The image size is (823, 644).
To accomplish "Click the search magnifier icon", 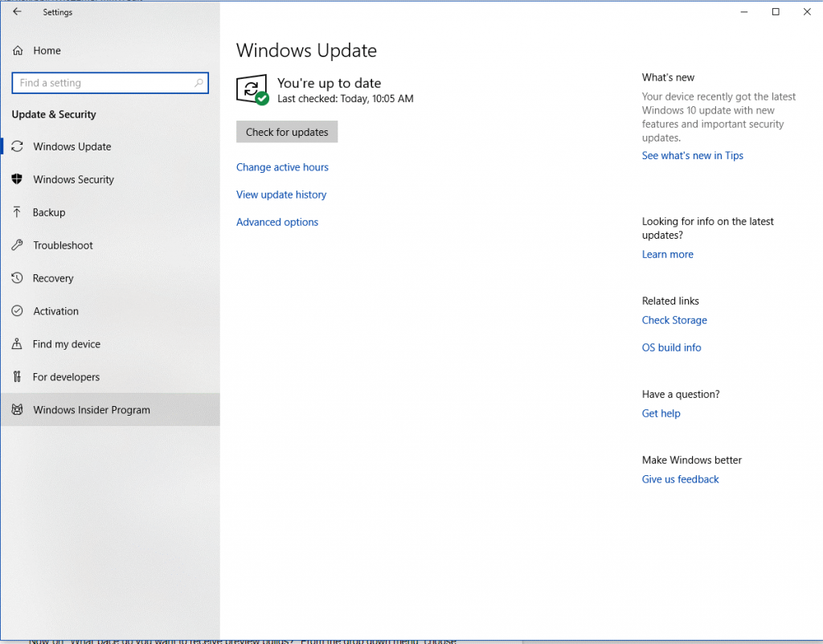I will [199, 83].
